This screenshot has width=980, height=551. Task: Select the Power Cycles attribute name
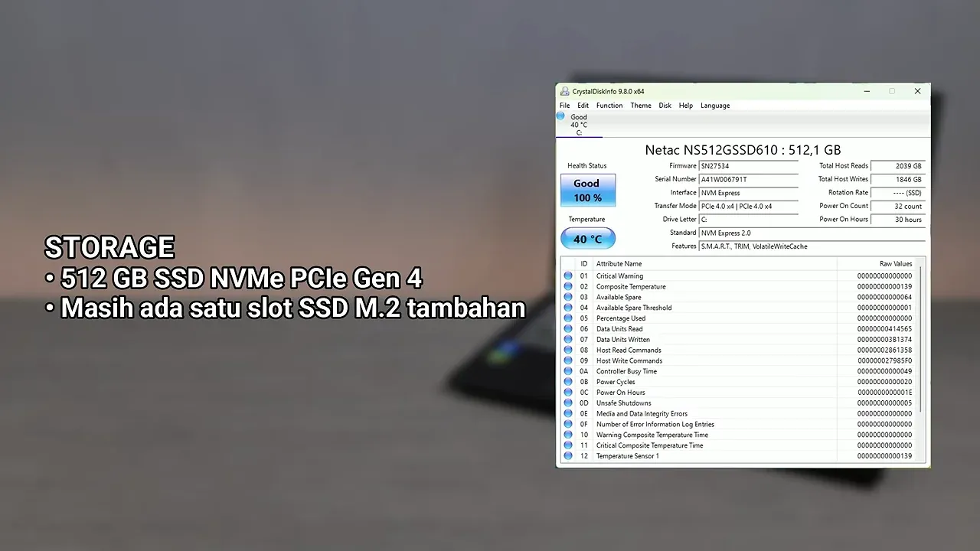point(616,382)
